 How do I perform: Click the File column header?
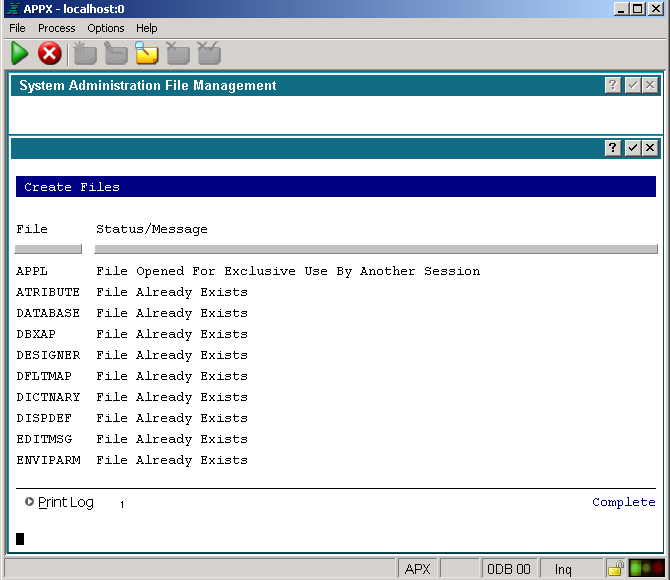(32, 229)
